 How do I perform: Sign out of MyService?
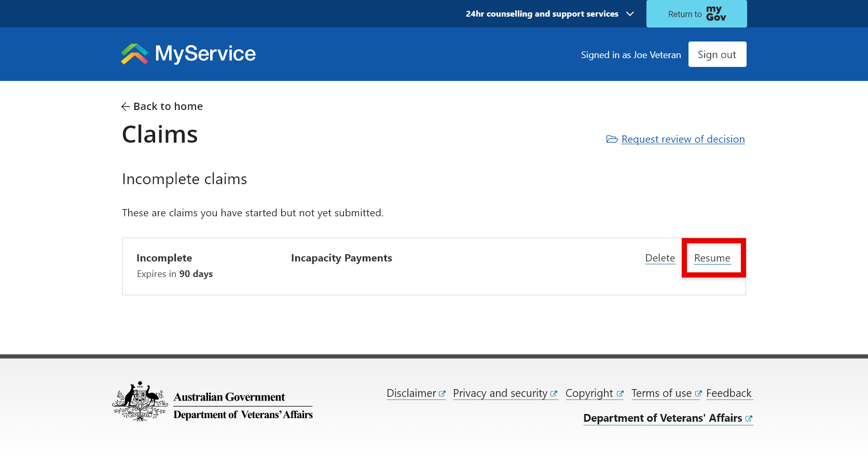point(717,54)
